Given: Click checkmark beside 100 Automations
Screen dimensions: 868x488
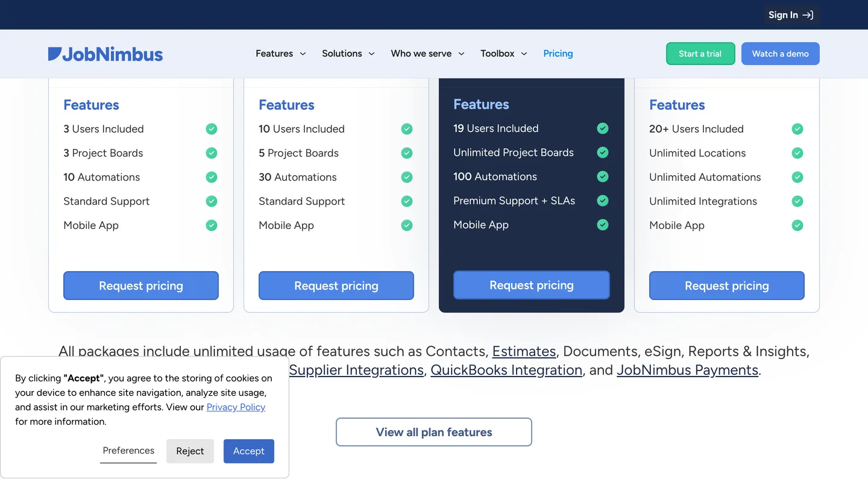Looking at the screenshot, I should (x=603, y=177).
